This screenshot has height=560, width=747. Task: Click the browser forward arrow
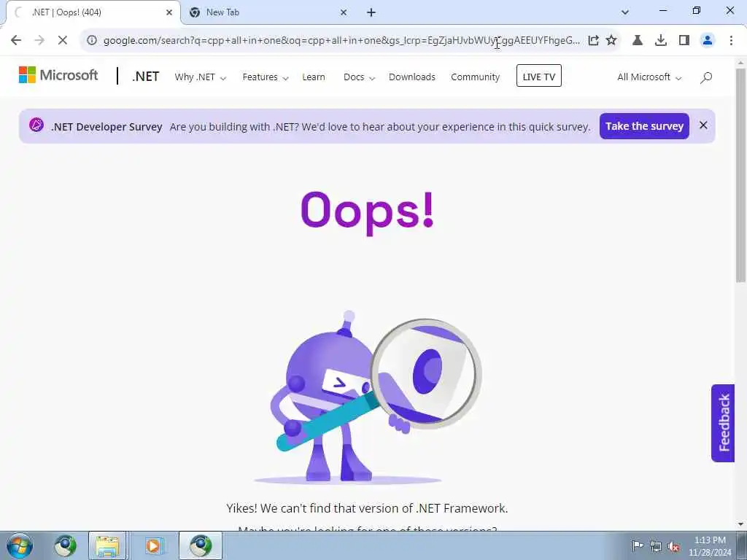click(39, 41)
